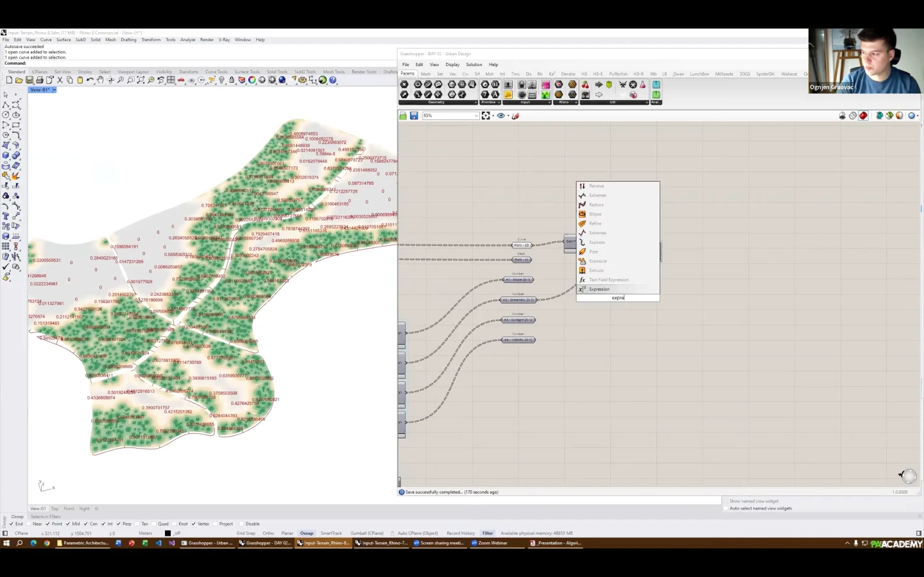Open the Grasshopper zoom percentage dropdown

476,116
